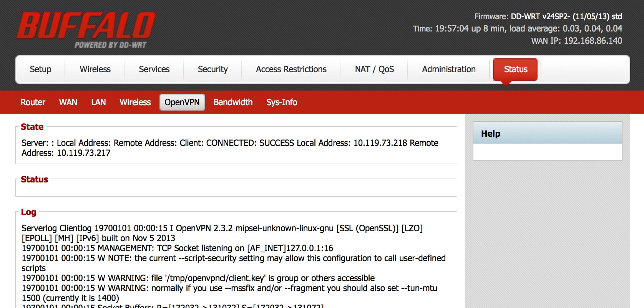The height and width of the screenshot is (308, 644).
Task: Open the NAT / QoS tab
Action: click(x=374, y=69)
